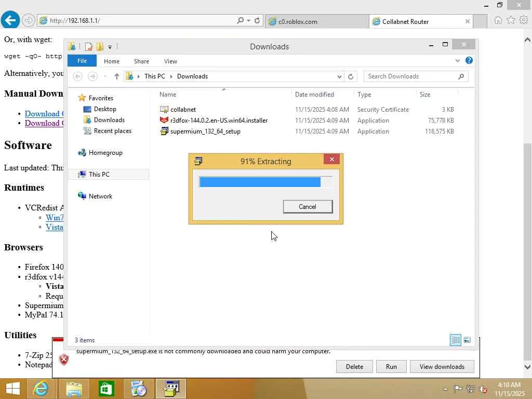Click New Folder icon in Explorer quick access toolbar

pyautogui.click(x=100, y=46)
